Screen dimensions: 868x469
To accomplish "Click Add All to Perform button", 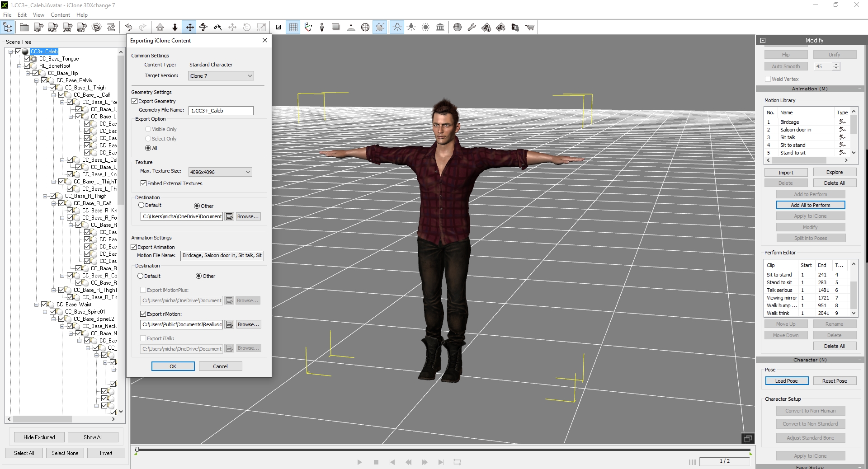I will point(811,205).
